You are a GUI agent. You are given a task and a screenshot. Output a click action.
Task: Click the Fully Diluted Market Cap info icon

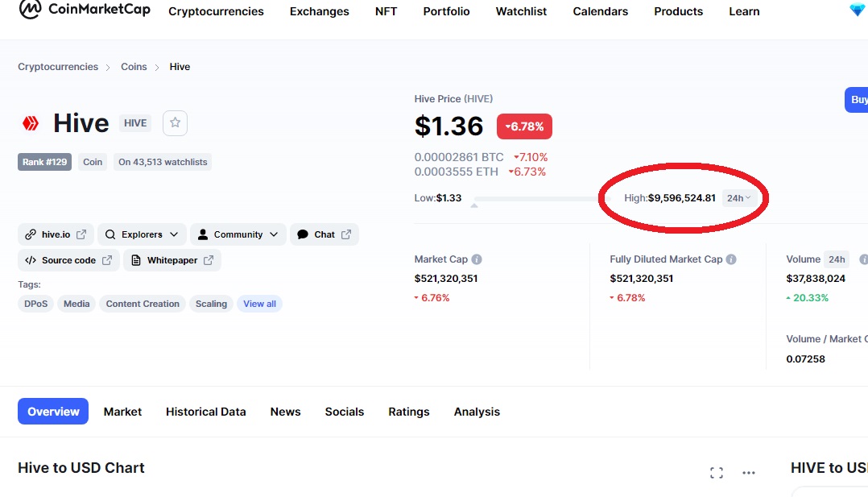[x=731, y=259]
